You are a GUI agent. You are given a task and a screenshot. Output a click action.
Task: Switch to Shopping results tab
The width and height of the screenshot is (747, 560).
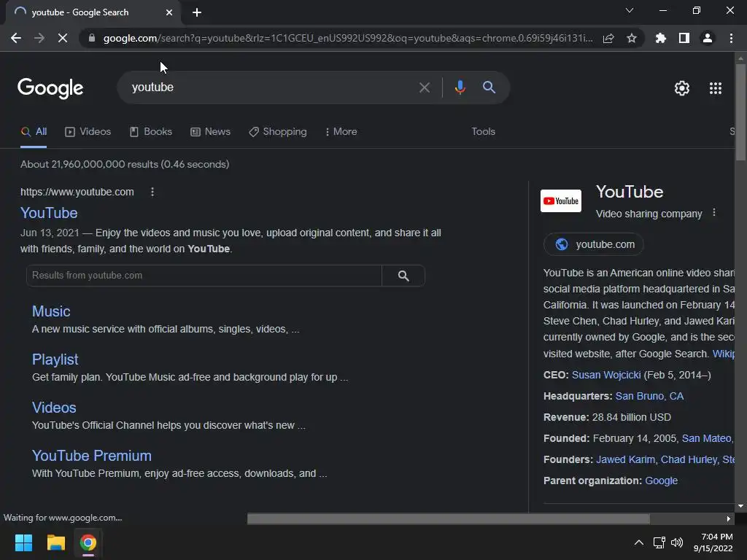[x=278, y=132]
